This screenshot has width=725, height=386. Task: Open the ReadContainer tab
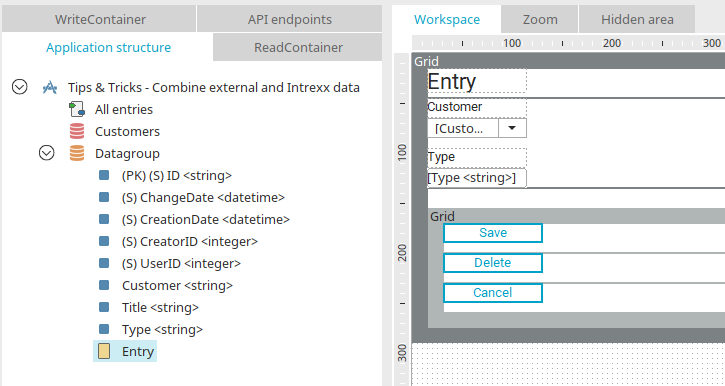298,47
